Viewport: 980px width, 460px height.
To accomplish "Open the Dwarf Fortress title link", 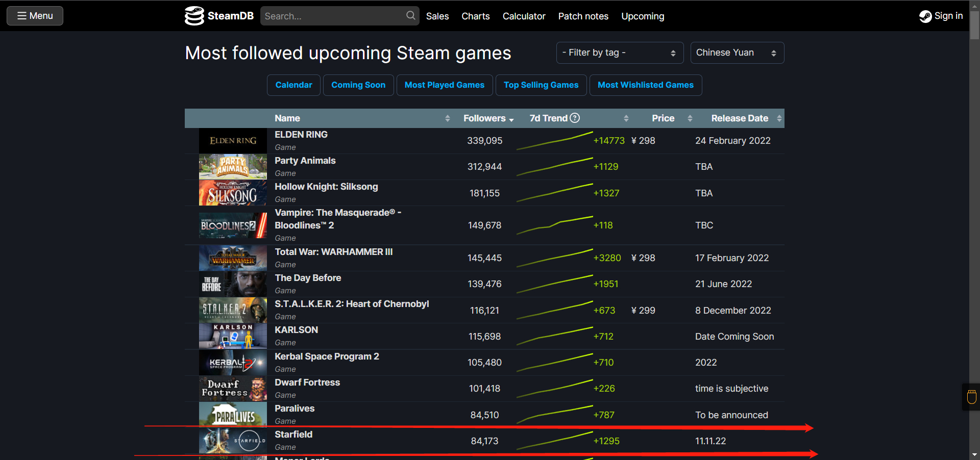I will (307, 382).
